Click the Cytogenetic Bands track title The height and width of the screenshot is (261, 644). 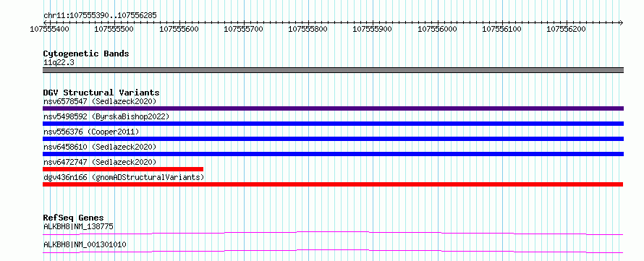[86, 54]
